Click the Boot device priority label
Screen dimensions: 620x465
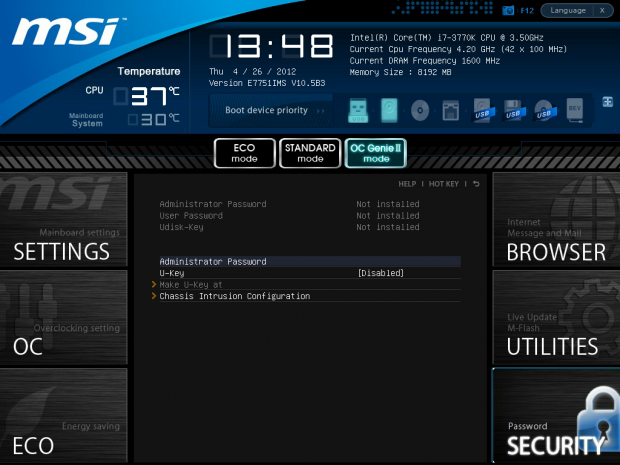click(266, 110)
